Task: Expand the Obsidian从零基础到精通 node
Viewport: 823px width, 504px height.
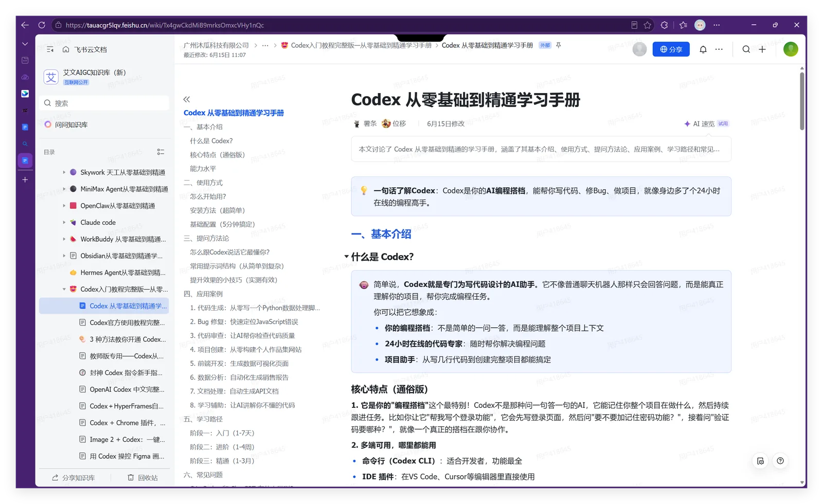Action: (64, 256)
